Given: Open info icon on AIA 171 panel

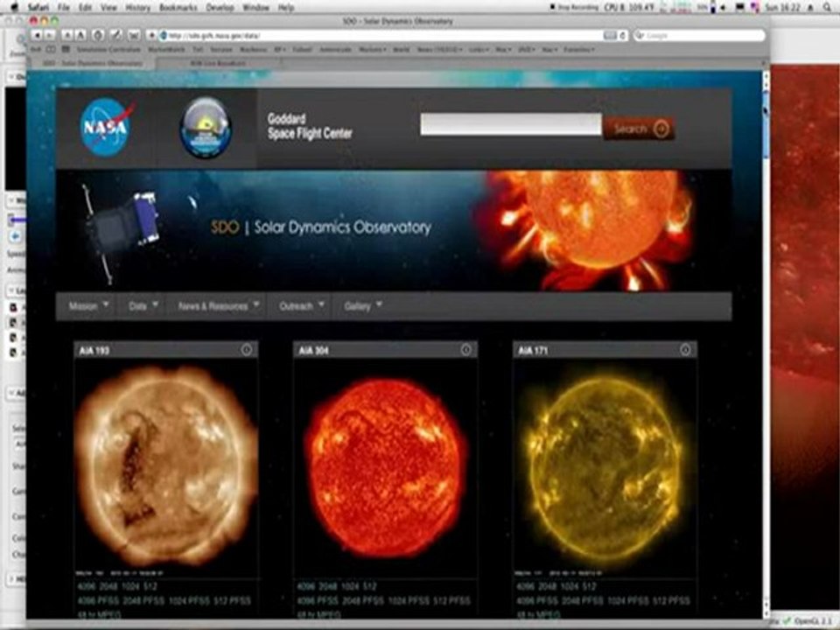Looking at the screenshot, I should coord(685,350).
